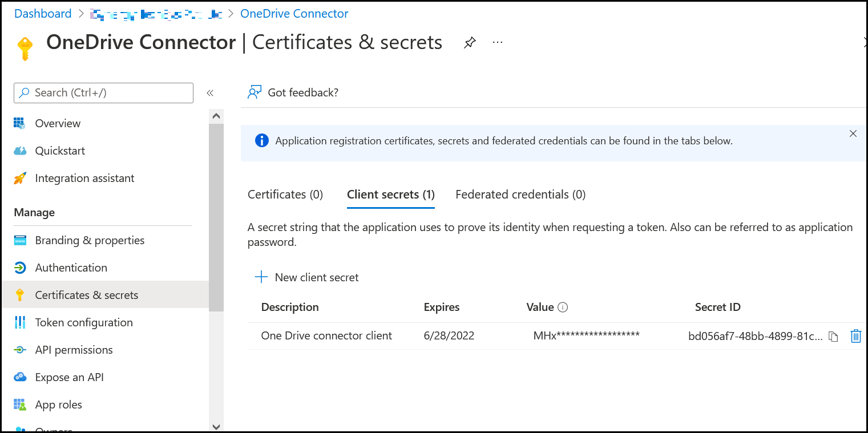
Task: Switch to Federated credentials (0) tab
Action: pos(520,195)
